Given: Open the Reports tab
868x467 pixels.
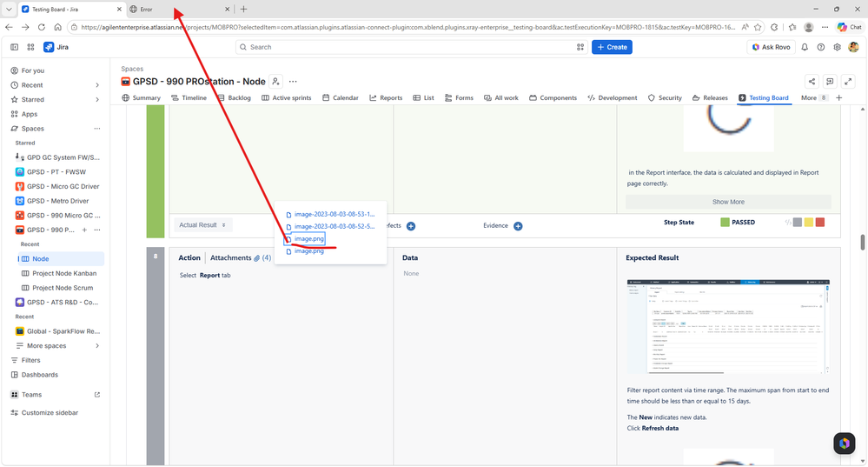Looking at the screenshot, I should point(386,98).
